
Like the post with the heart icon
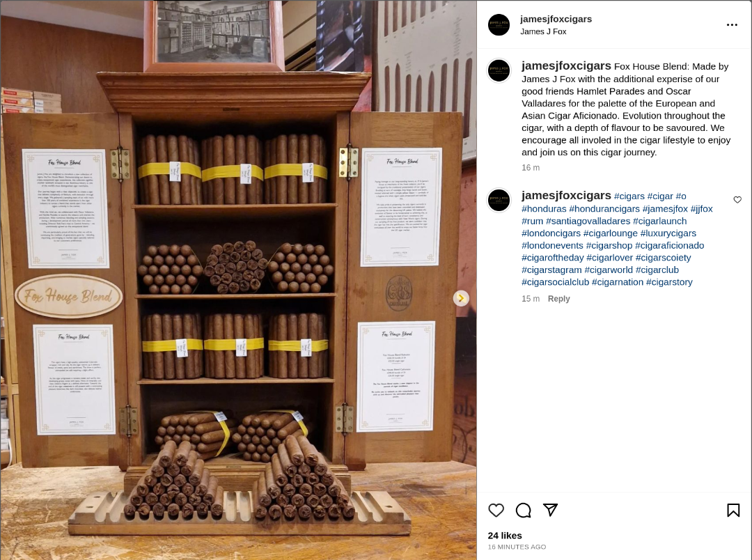[x=496, y=510]
